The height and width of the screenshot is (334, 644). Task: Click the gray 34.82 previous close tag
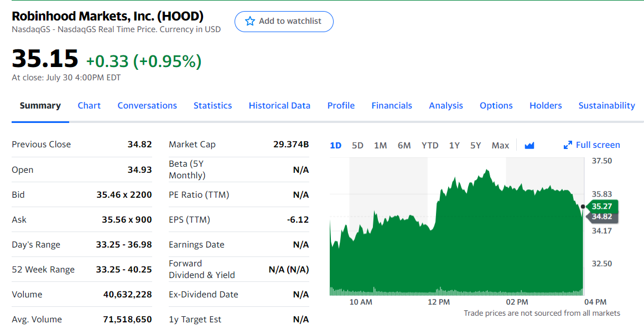pyautogui.click(x=602, y=217)
